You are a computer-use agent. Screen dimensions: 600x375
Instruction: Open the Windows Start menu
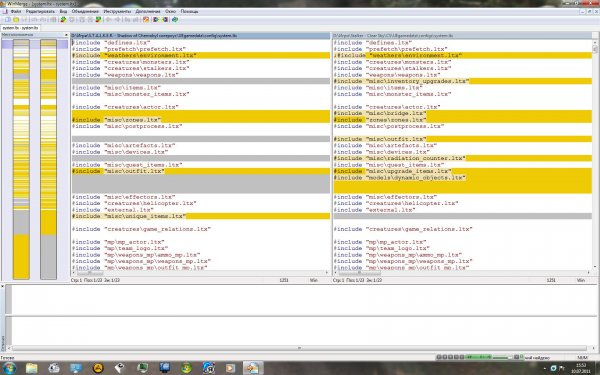(x=10, y=368)
